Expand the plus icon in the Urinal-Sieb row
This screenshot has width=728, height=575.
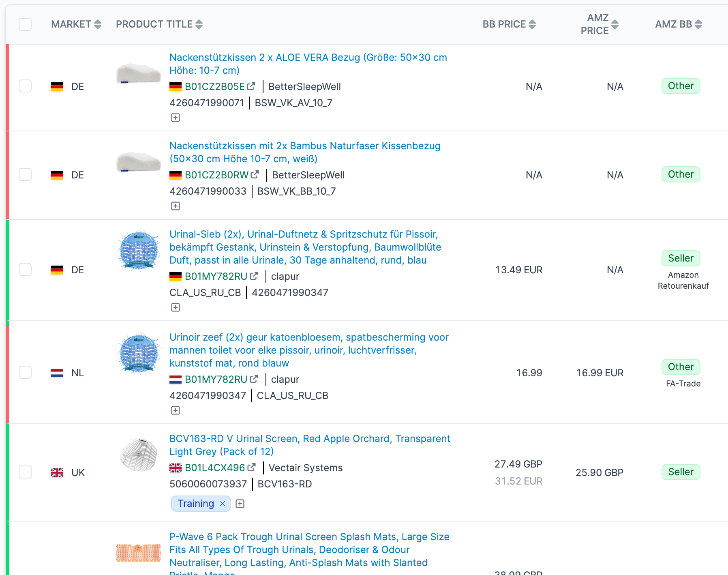click(x=176, y=307)
